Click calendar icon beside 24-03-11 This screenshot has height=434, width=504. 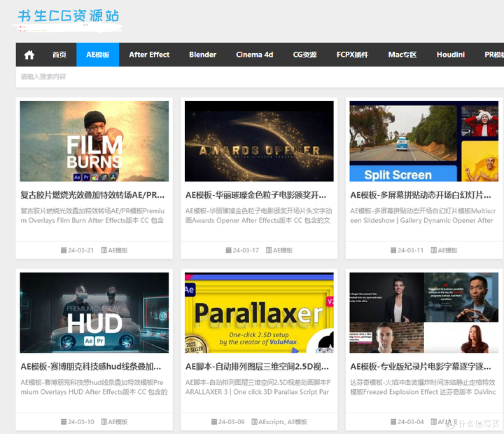tap(393, 250)
